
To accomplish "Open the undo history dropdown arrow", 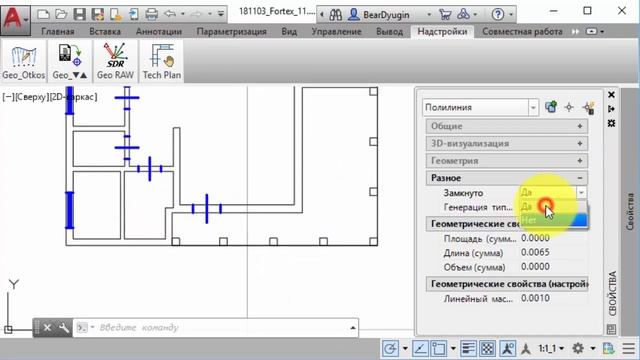I will point(182,15).
